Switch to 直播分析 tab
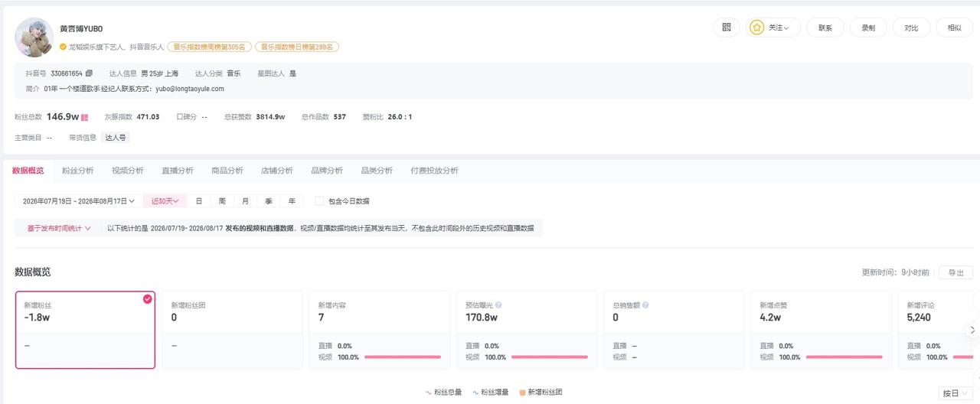 (178, 171)
